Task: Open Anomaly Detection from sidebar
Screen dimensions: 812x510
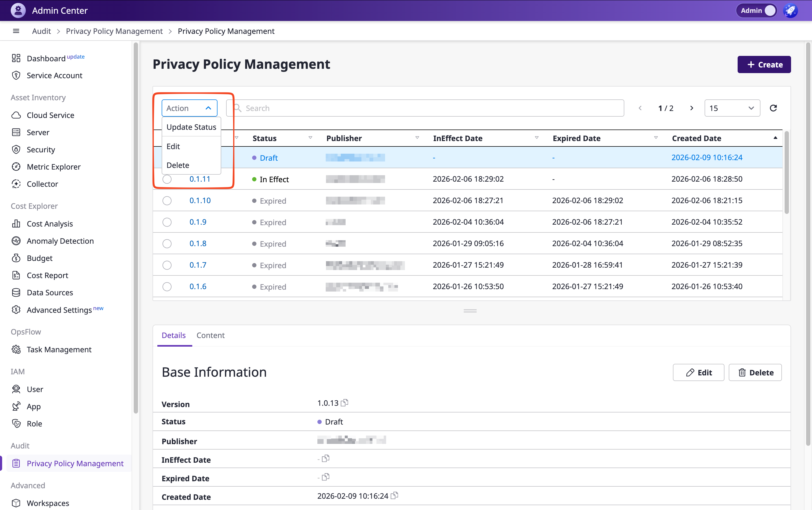Action: [60, 241]
